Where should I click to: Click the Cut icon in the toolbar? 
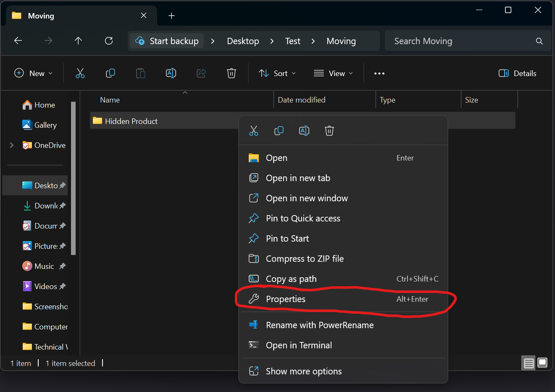[80, 73]
